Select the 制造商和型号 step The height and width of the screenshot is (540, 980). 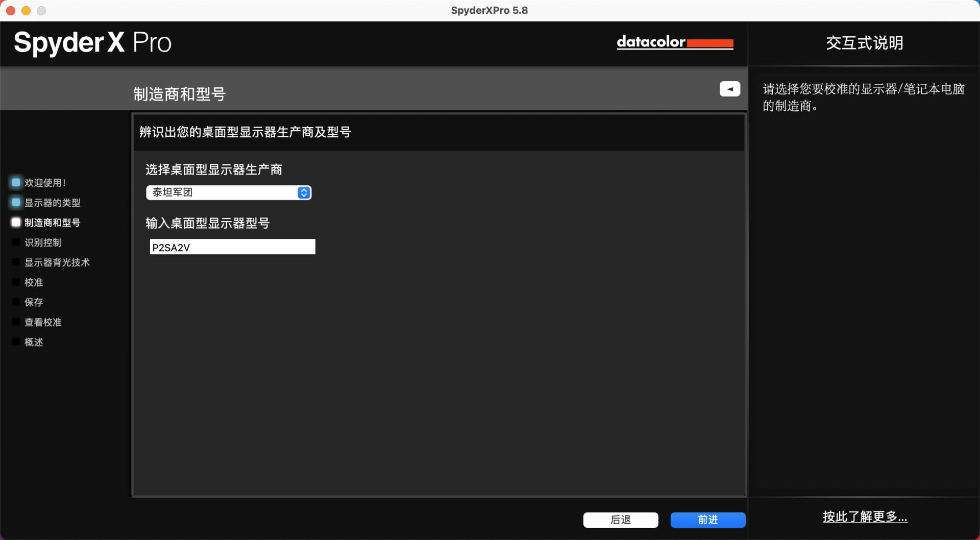point(52,223)
